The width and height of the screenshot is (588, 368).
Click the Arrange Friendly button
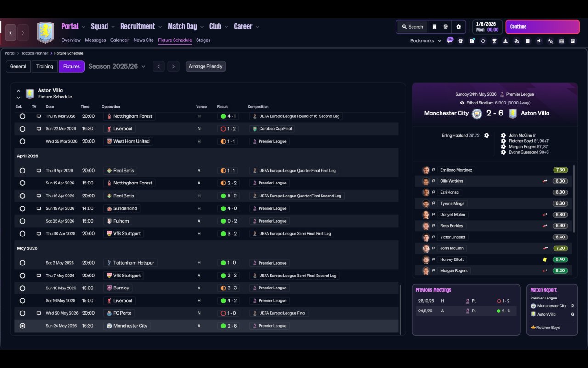click(x=205, y=66)
